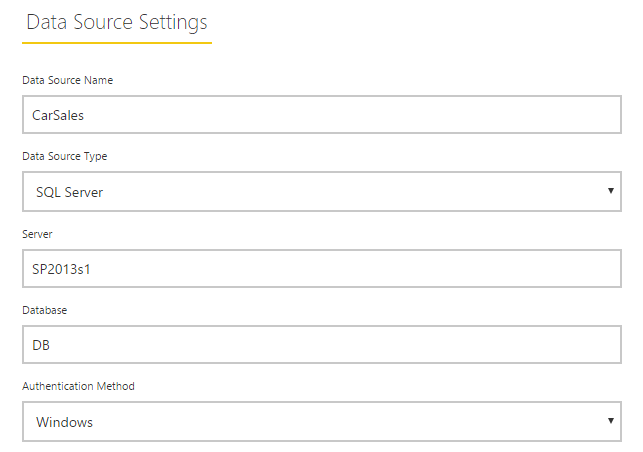
Task: Select the Windows authentication combo box
Action: 322,422
